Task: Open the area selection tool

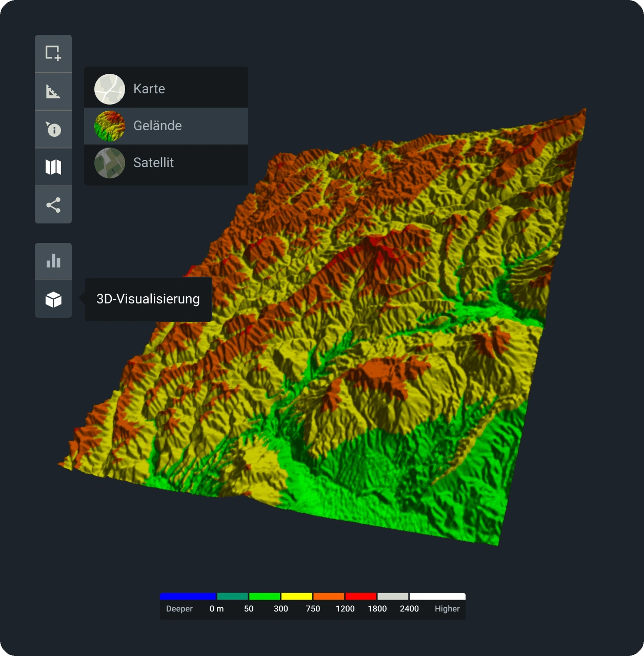Action: pyautogui.click(x=53, y=53)
